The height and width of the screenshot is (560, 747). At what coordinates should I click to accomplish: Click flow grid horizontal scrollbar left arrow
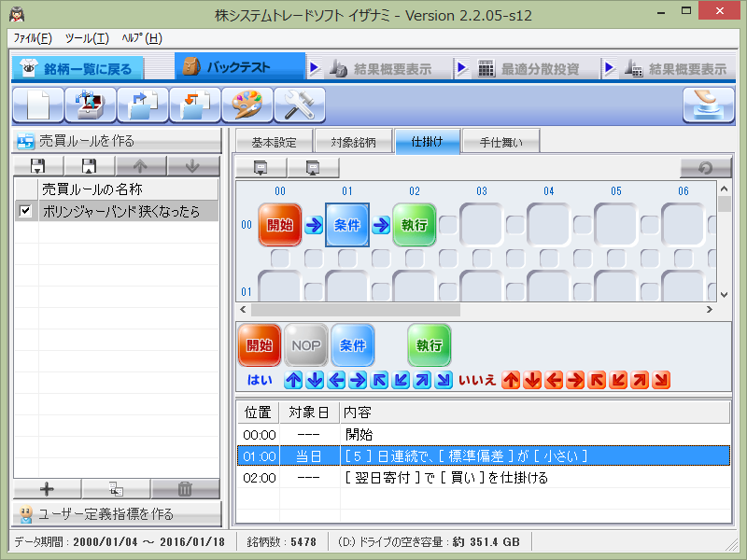tap(243, 310)
